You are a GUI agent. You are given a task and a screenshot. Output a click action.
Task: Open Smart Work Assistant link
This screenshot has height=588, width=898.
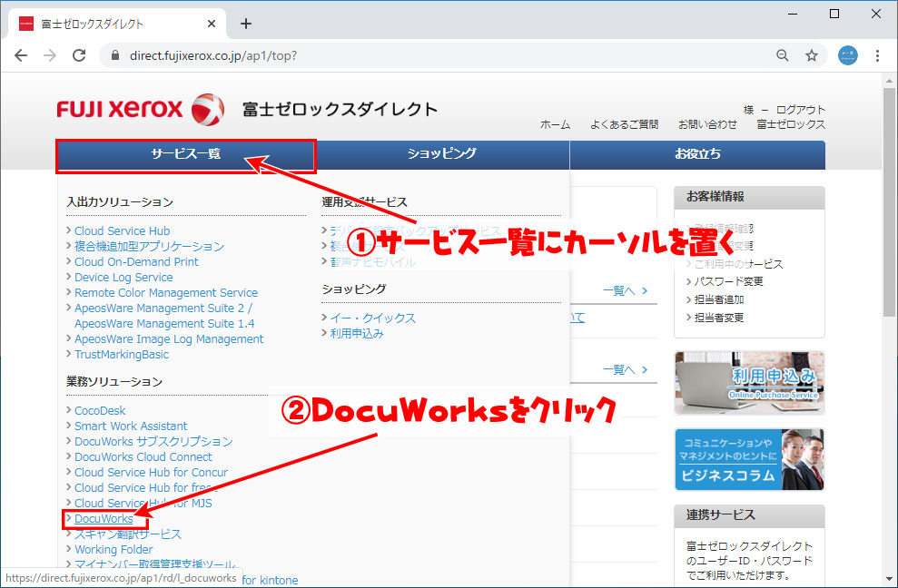131,426
